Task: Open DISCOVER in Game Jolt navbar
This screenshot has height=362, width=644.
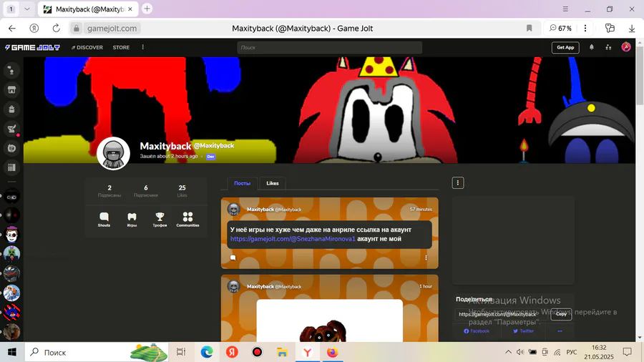Action: coord(87,48)
